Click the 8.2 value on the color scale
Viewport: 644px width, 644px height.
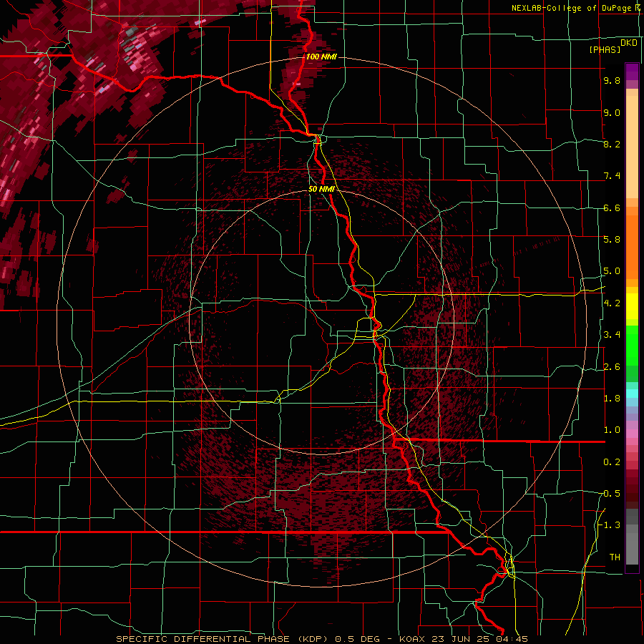coord(612,144)
